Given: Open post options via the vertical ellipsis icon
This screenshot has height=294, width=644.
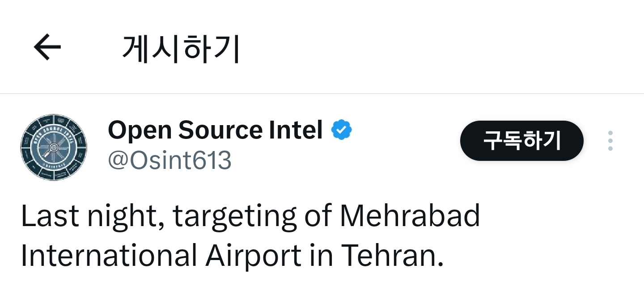Looking at the screenshot, I should coord(610,140).
